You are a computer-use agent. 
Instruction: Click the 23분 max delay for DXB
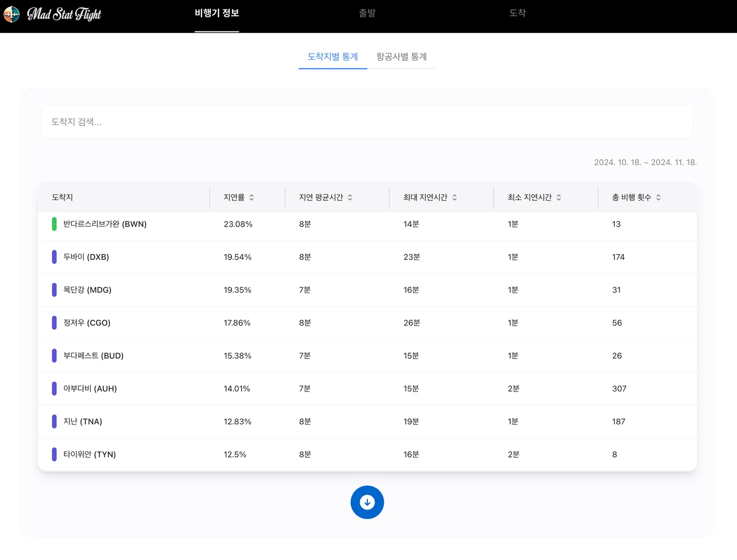(412, 257)
